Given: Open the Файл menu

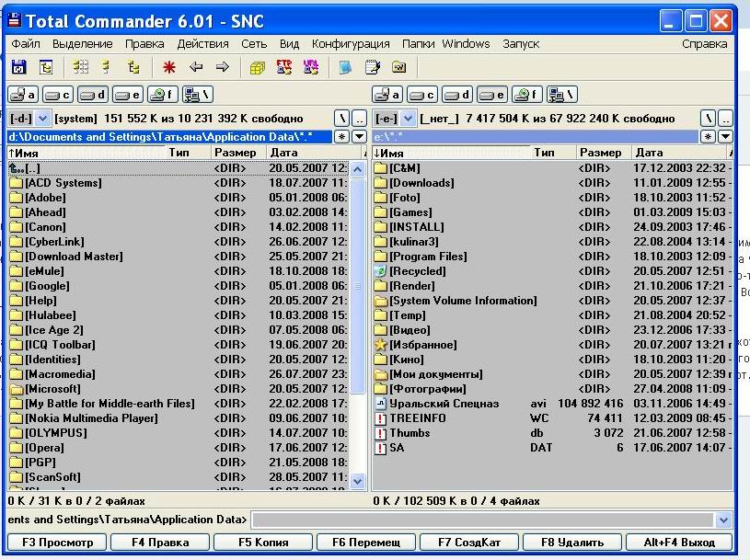Looking at the screenshot, I should (26, 44).
